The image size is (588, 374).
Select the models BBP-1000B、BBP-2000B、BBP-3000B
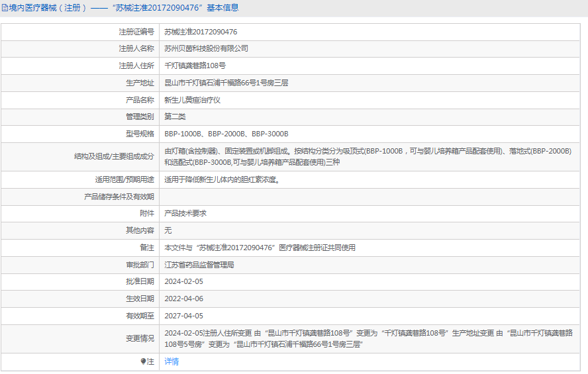click(226, 134)
